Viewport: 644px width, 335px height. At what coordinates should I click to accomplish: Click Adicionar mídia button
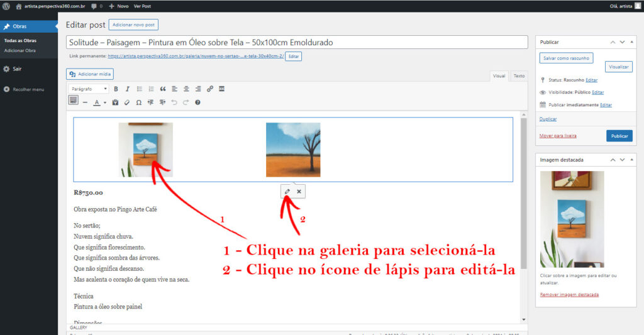90,74
